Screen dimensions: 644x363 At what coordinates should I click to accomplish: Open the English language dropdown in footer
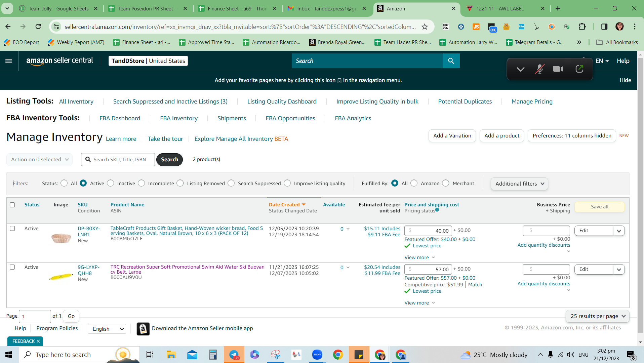[x=107, y=329]
